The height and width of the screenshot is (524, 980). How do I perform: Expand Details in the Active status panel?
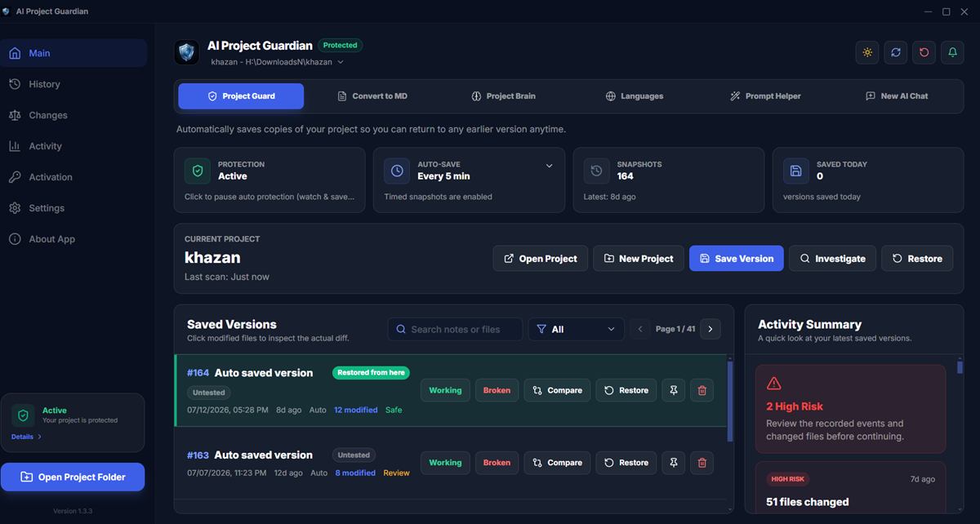click(26, 437)
